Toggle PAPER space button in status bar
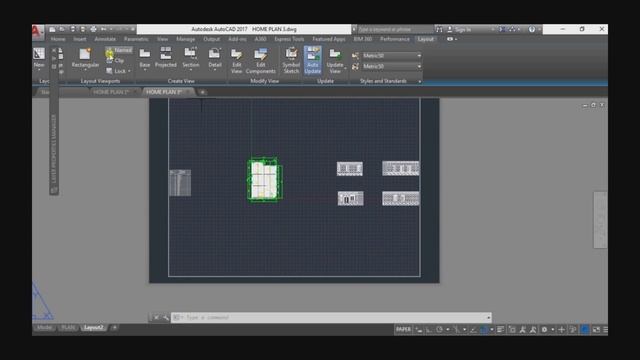This screenshot has height=360, width=640. [403, 329]
